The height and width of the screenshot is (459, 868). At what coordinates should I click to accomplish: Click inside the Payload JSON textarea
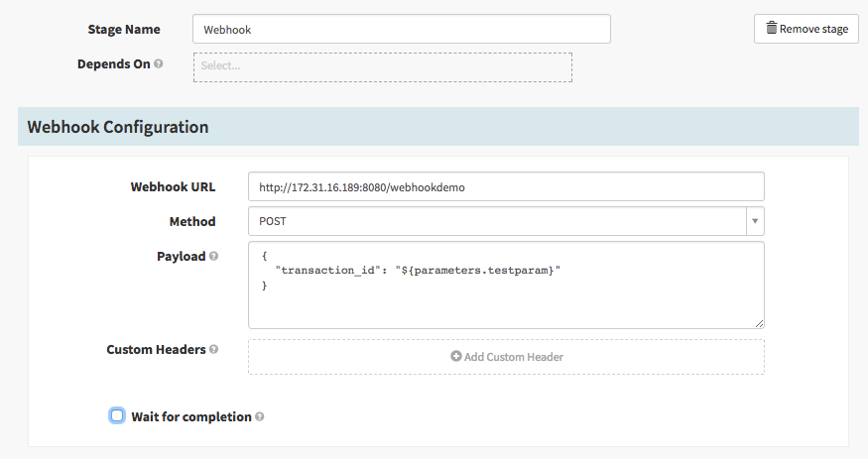tap(506, 297)
